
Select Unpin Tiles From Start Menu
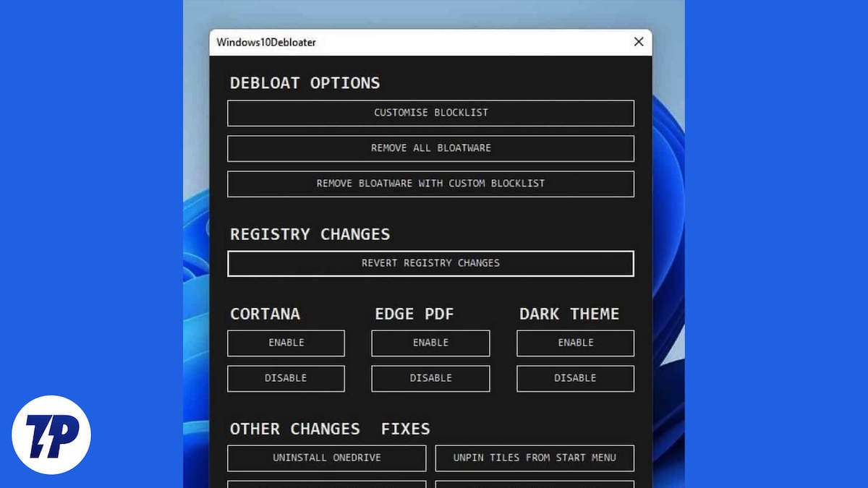coord(535,458)
